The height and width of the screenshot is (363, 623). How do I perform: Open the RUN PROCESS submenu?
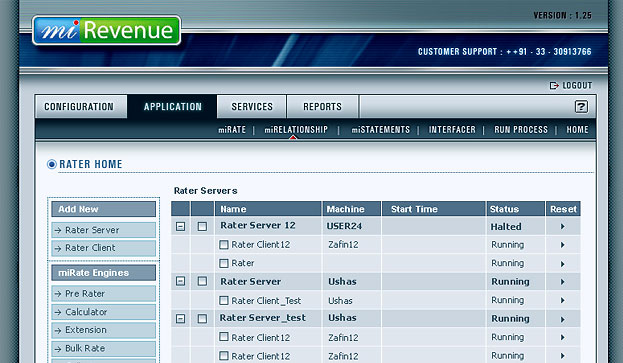(x=521, y=130)
